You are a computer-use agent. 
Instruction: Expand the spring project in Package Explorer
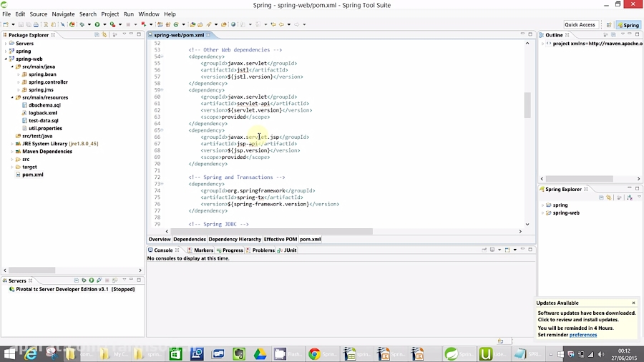click(6, 52)
